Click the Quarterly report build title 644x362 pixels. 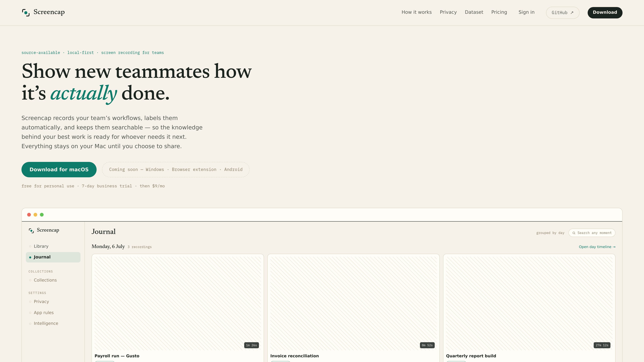click(x=471, y=356)
